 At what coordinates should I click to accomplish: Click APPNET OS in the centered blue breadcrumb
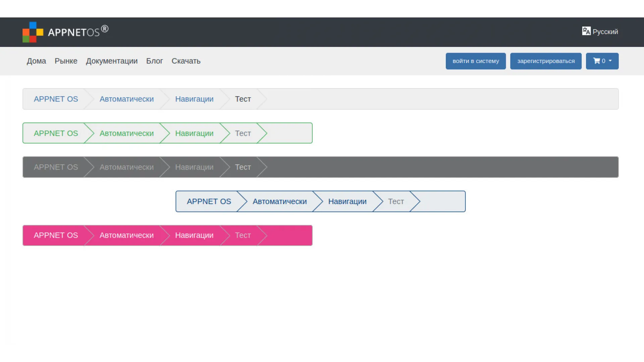tap(209, 201)
